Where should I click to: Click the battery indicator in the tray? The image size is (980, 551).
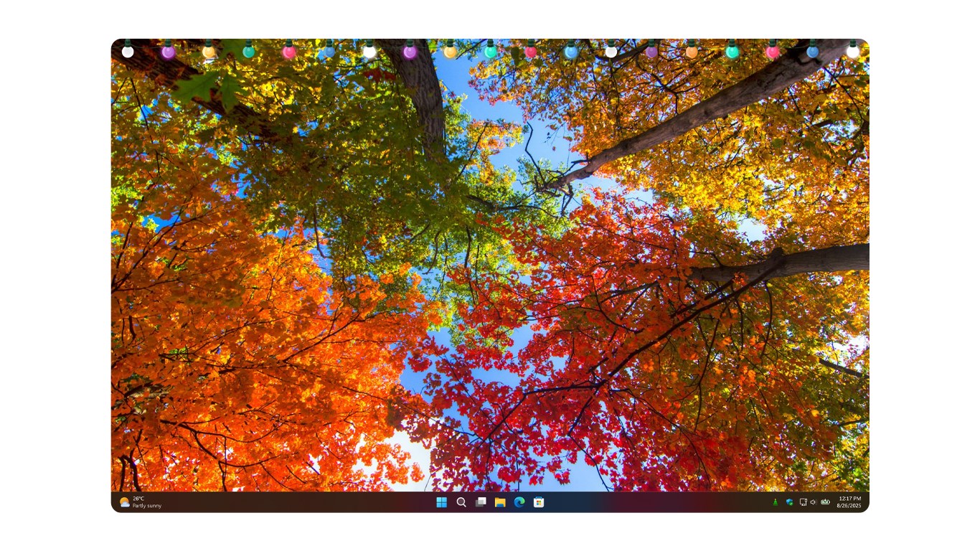point(825,502)
